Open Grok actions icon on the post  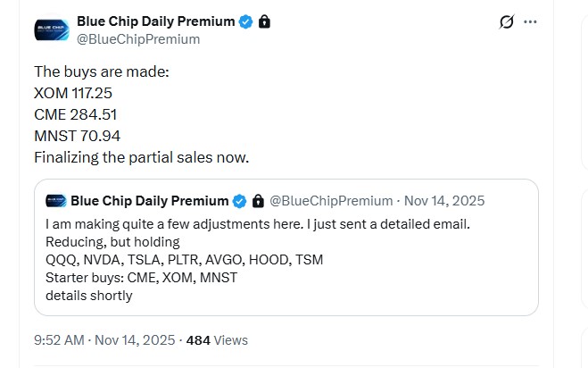(x=507, y=21)
